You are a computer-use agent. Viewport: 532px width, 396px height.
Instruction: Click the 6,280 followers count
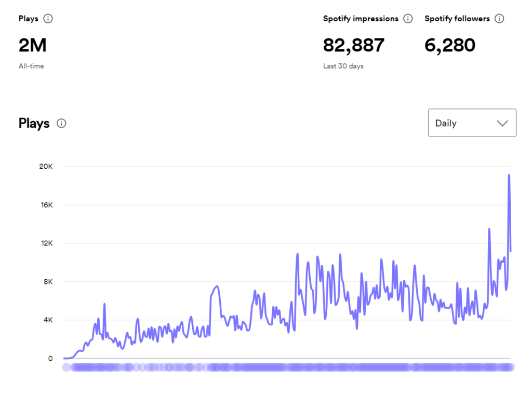pyautogui.click(x=450, y=46)
